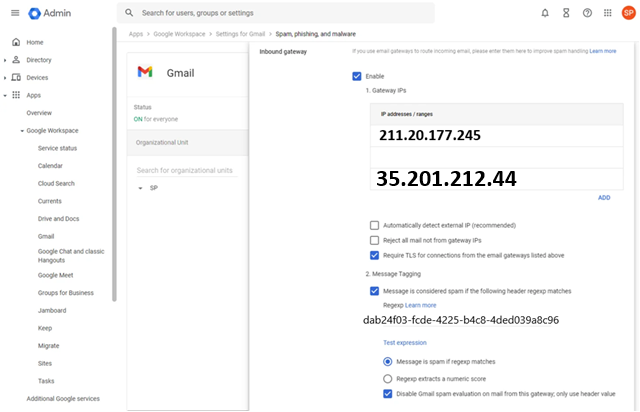Screen dimensions: 640x412
Task: Toggle Require TLS for connections checkbox
Action: pos(374,255)
